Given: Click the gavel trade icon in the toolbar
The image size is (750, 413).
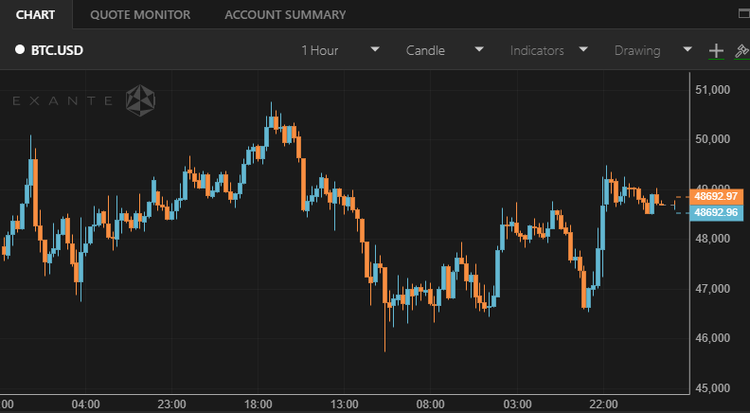Looking at the screenshot, I should 741,50.
